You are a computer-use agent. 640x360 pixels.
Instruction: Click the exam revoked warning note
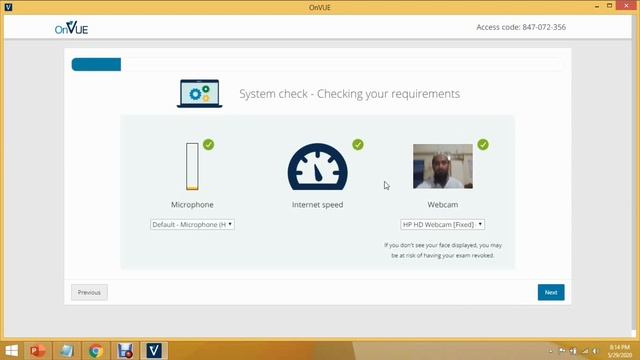pos(443,250)
